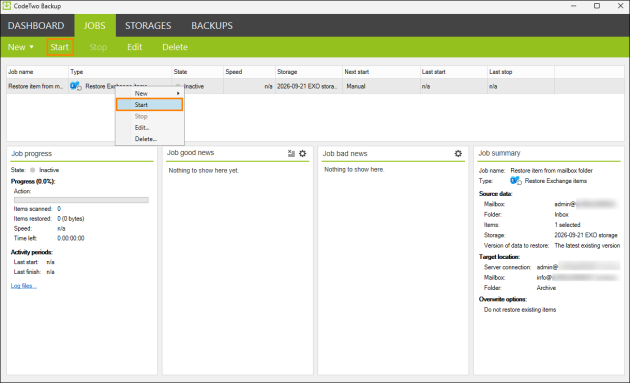Open the STORAGES tab
Screen dimensions: 630x383
(148, 26)
